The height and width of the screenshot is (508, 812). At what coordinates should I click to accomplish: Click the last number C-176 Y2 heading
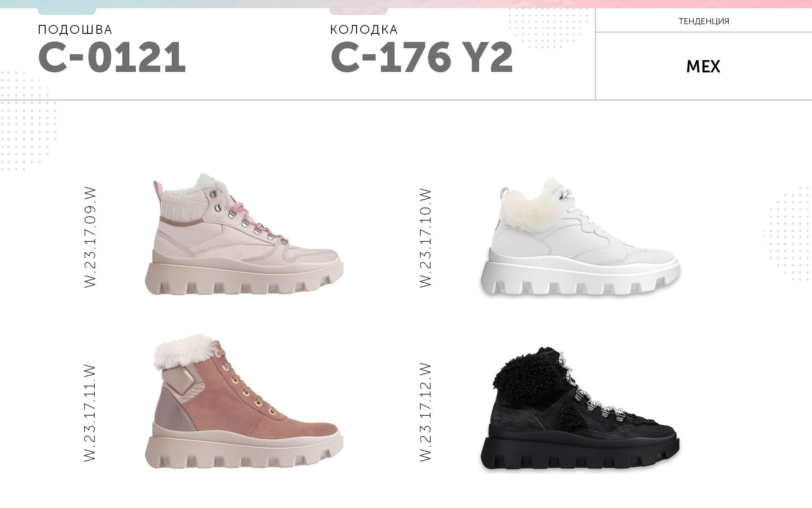coord(422,58)
